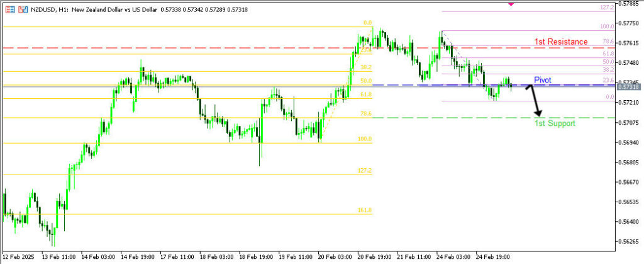Click the current price tag 0.57318

tap(629, 86)
